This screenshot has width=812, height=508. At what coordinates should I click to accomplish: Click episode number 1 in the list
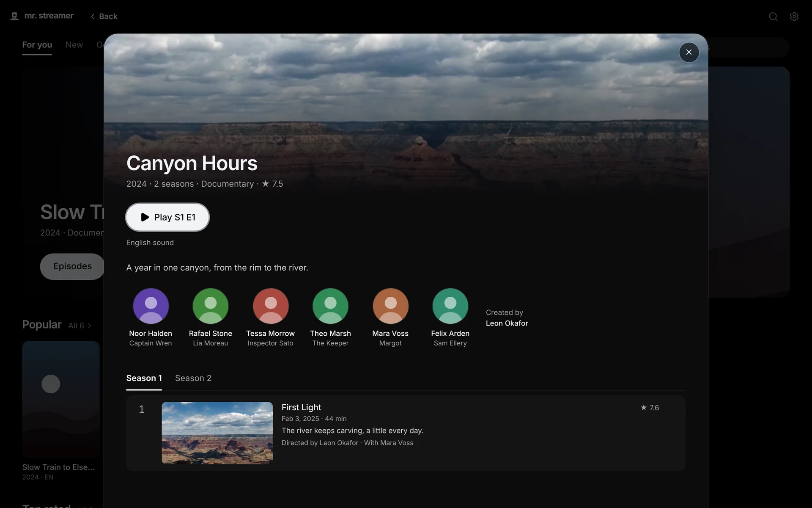click(142, 409)
